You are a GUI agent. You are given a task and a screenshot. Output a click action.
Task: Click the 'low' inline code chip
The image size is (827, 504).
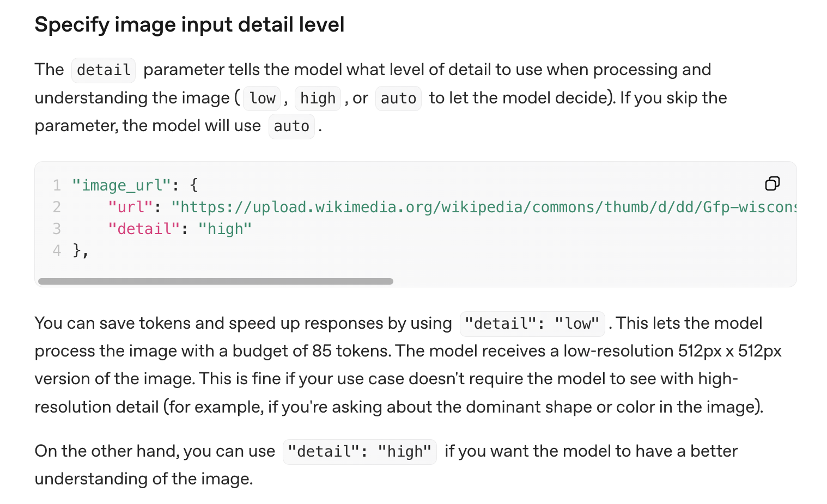[x=262, y=99]
